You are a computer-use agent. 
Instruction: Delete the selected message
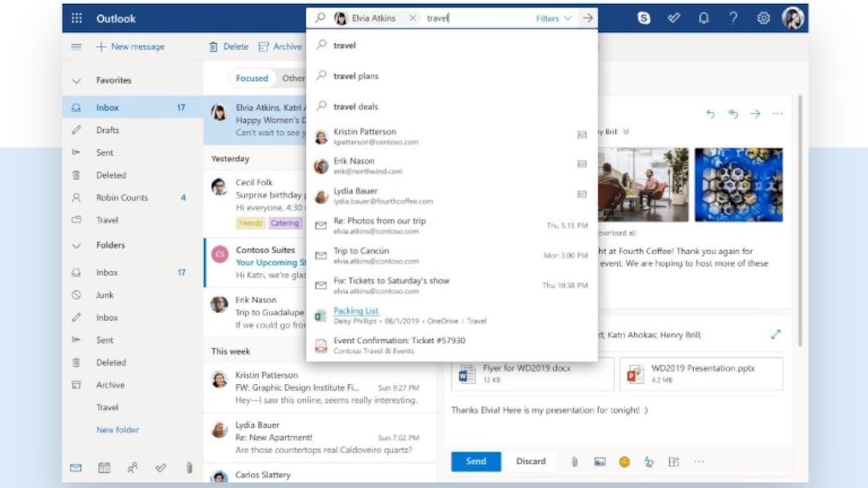click(228, 46)
